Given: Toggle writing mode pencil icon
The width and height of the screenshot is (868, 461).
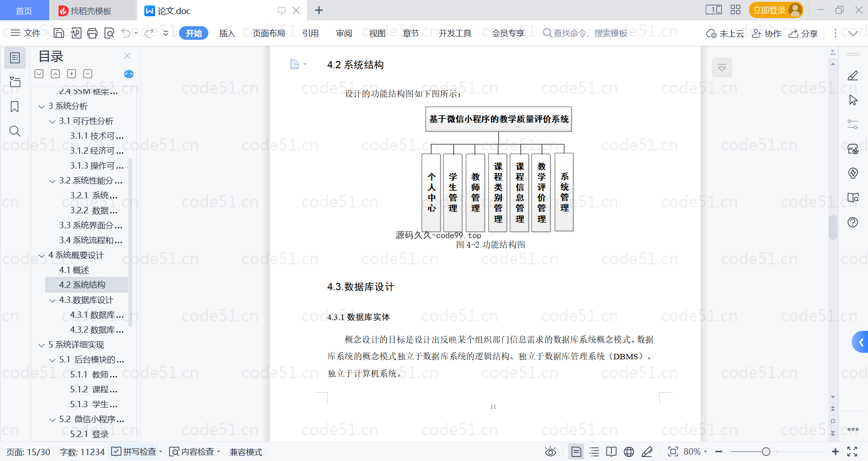Looking at the screenshot, I should tap(647, 452).
